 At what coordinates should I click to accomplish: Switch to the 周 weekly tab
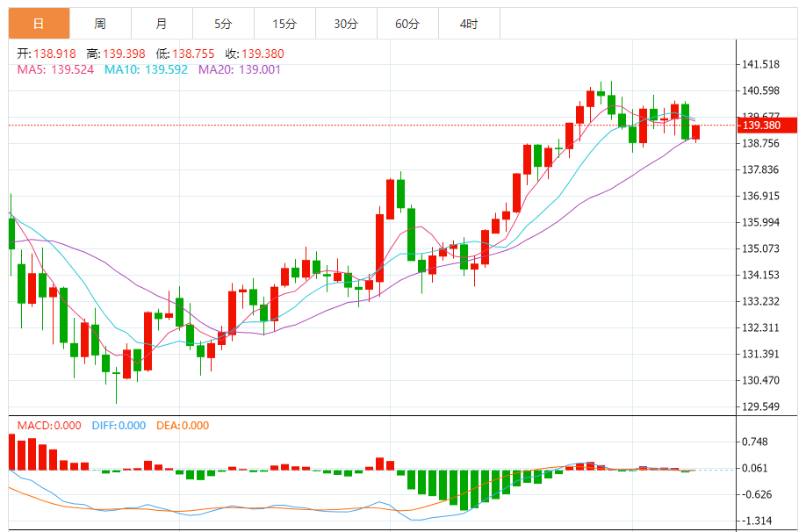tap(100, 24)
